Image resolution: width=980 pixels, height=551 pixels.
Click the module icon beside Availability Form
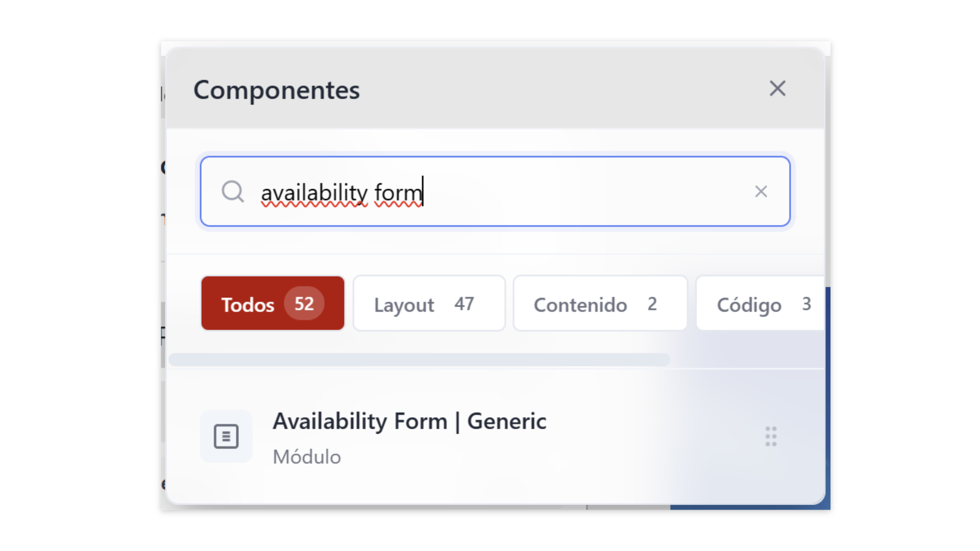(x=226, y=437)
